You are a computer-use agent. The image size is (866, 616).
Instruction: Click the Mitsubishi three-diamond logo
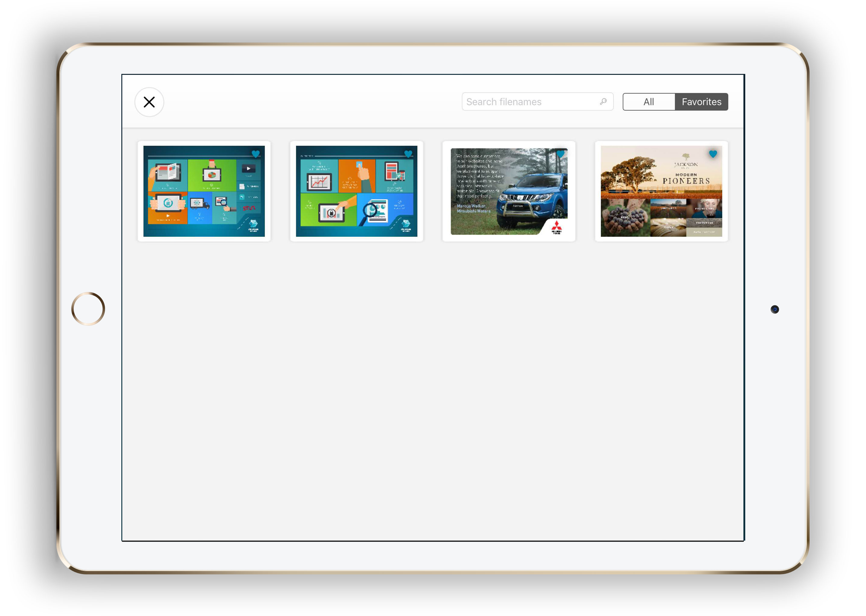(556, 227)
